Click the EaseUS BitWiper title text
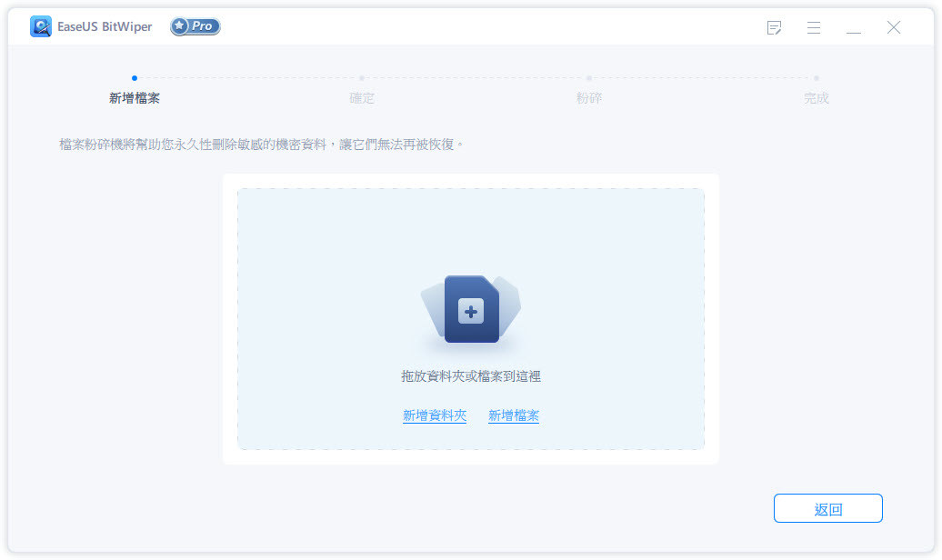942x560 pixels. point(106,27)
